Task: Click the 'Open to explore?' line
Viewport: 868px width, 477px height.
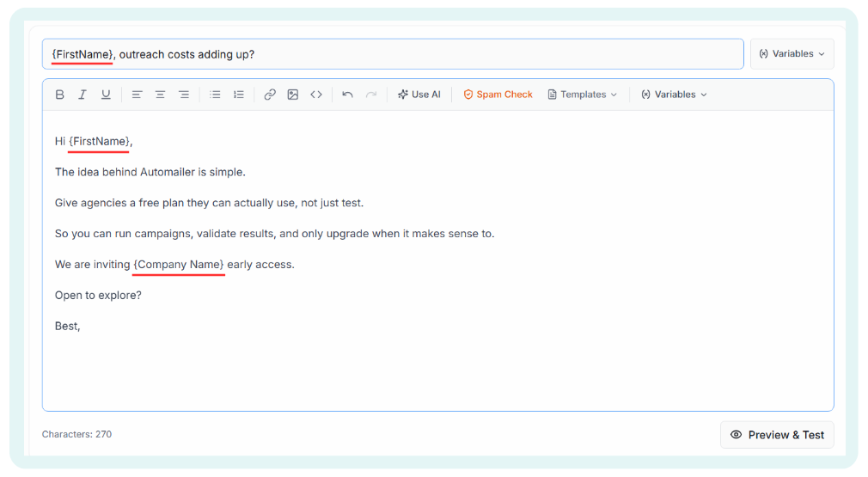Action: tap(98, 296)
